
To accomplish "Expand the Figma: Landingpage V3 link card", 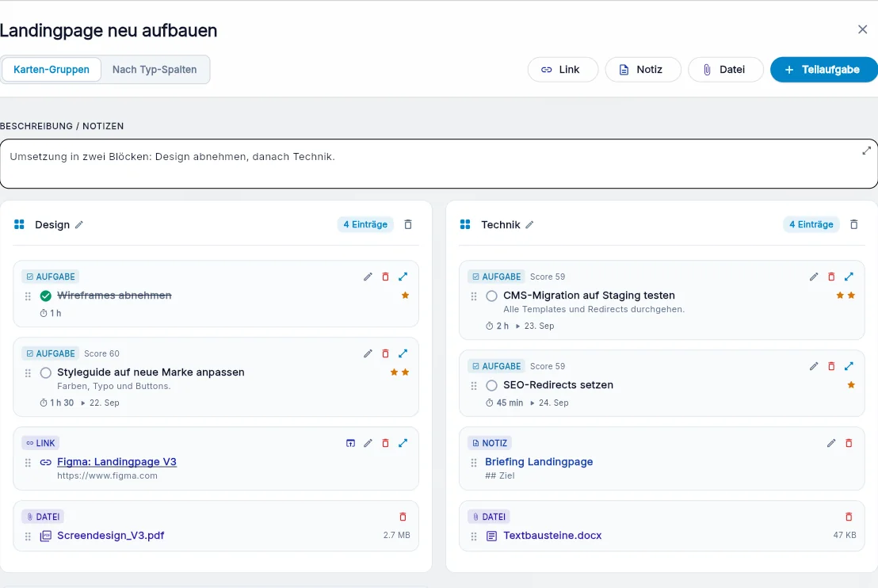I will point(403,443).
